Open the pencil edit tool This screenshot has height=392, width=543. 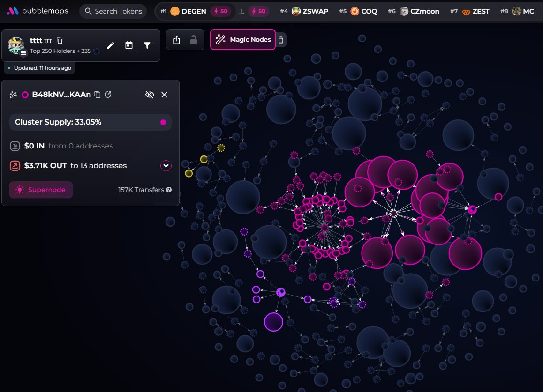[111, 45]
